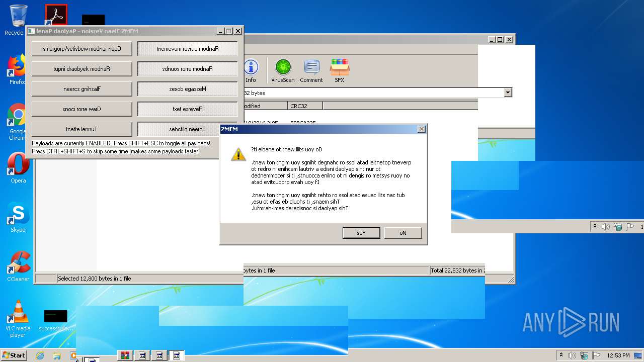Toggle 'smargorp/setisbew modnar nepO' payload

point(82,49)
